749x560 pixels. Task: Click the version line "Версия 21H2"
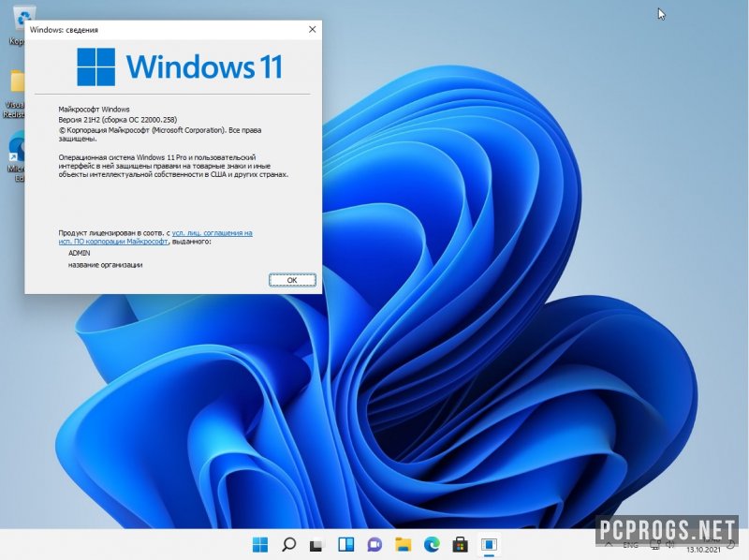pyautogui.click(x=118, y=120)
